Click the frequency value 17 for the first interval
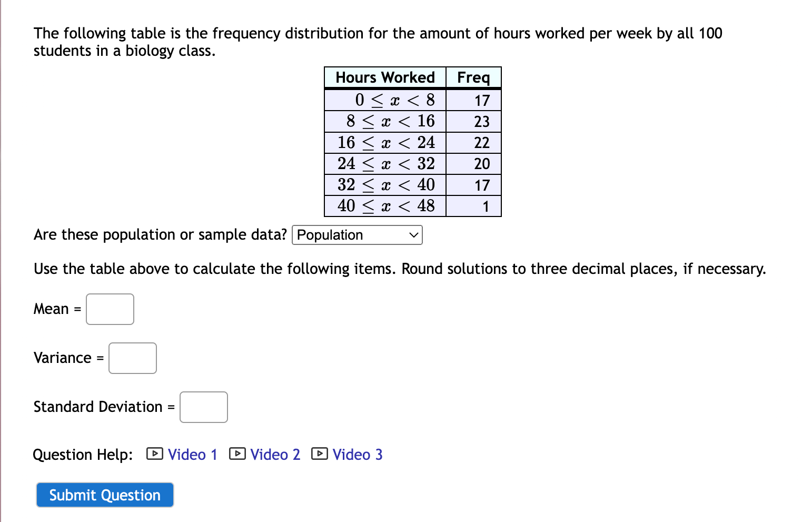 (x=483, y=100)
